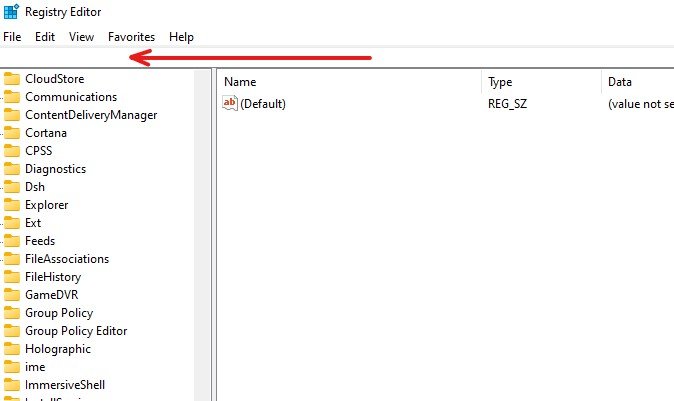Select the Holographic folder icon
The image size is (674, 401).
click(12, 349)
